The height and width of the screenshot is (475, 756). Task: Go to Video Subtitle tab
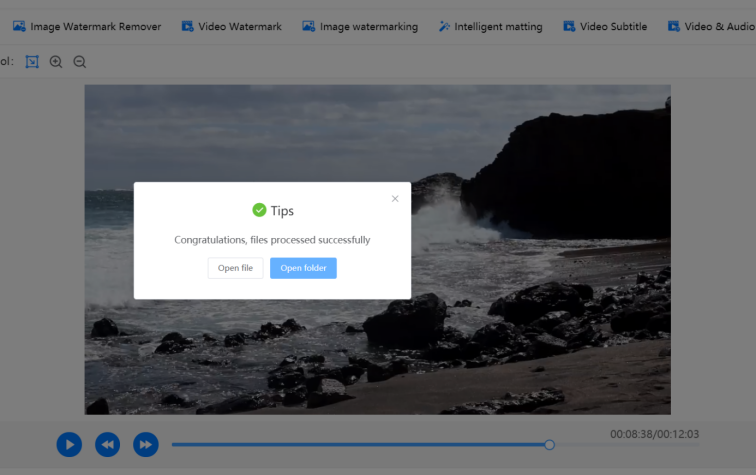[605, 27]
